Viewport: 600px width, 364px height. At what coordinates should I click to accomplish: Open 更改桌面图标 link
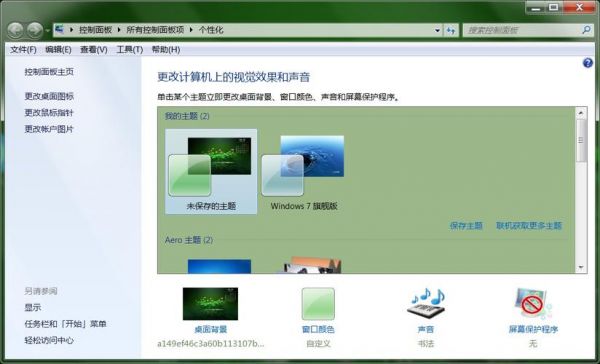(49, 96)
